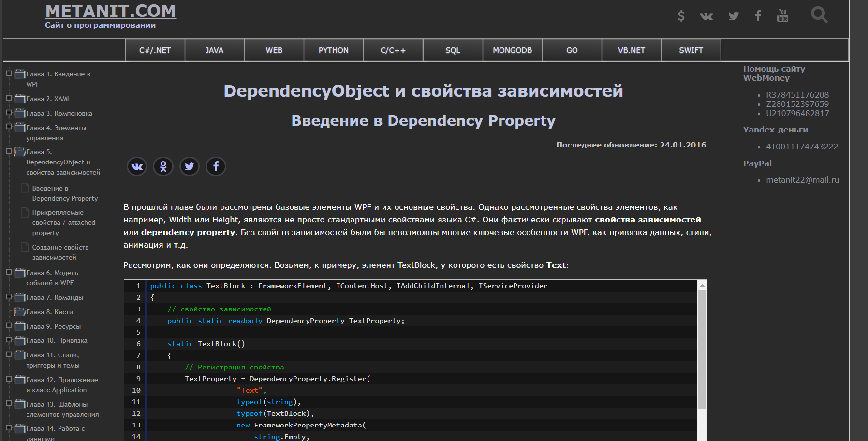Viewport: 868px width, 441px height.
Task: Expand Глава 7. Команды tree node
Action: pos(9,297)
